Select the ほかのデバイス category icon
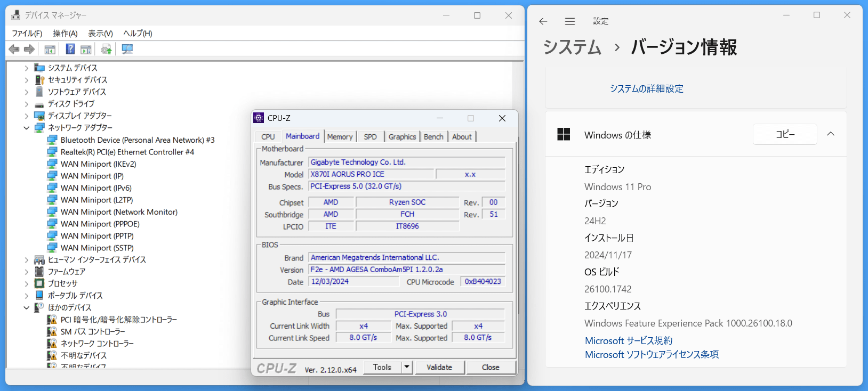The height and width of the screenshot is (391, 868). [39, 307]
